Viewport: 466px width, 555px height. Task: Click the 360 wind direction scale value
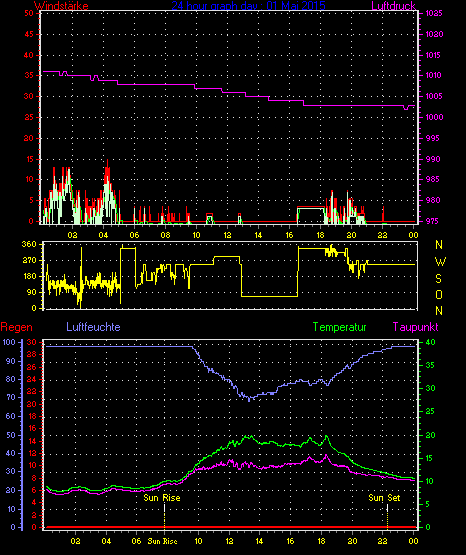pyautogui.click(x=29, y=244)
